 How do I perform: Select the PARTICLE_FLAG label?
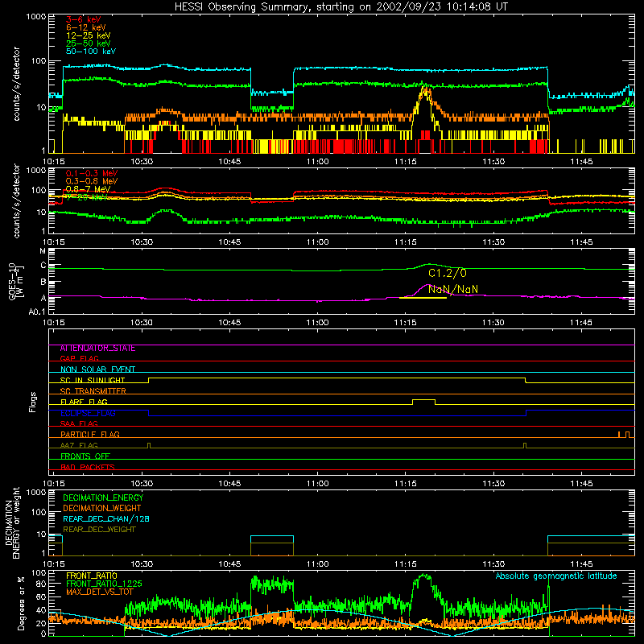(90, 435)
